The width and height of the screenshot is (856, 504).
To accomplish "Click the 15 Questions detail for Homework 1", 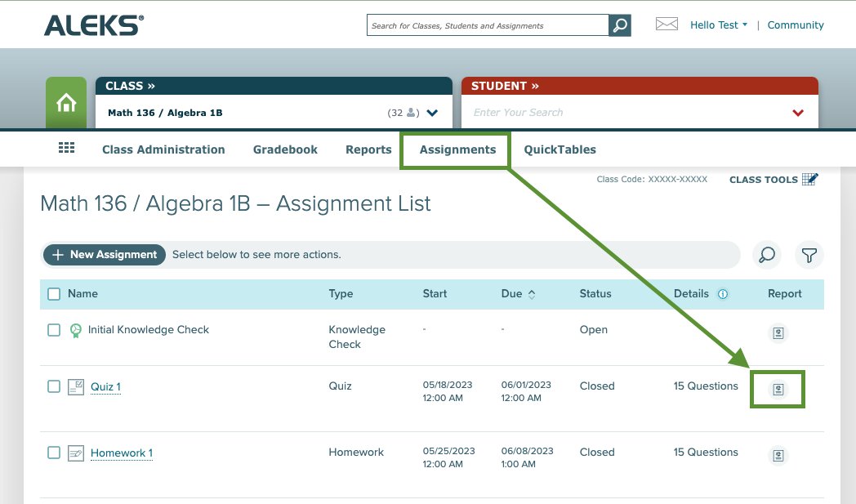I will click(706, 452).
